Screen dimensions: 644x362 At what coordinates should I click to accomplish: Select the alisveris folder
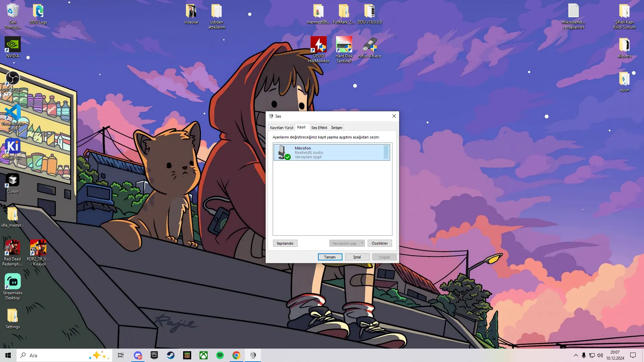click(x=624, y=47)
